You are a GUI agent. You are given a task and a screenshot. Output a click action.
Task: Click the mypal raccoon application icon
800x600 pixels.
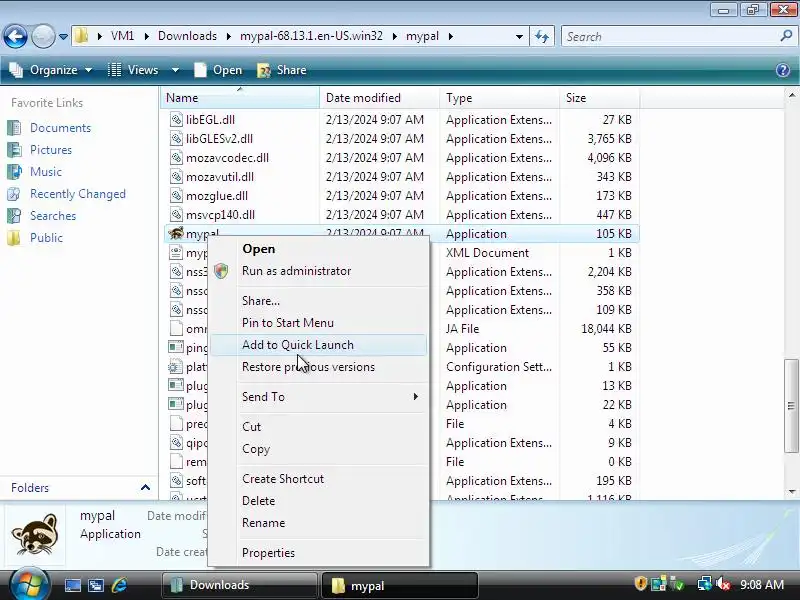click(176, 233)
